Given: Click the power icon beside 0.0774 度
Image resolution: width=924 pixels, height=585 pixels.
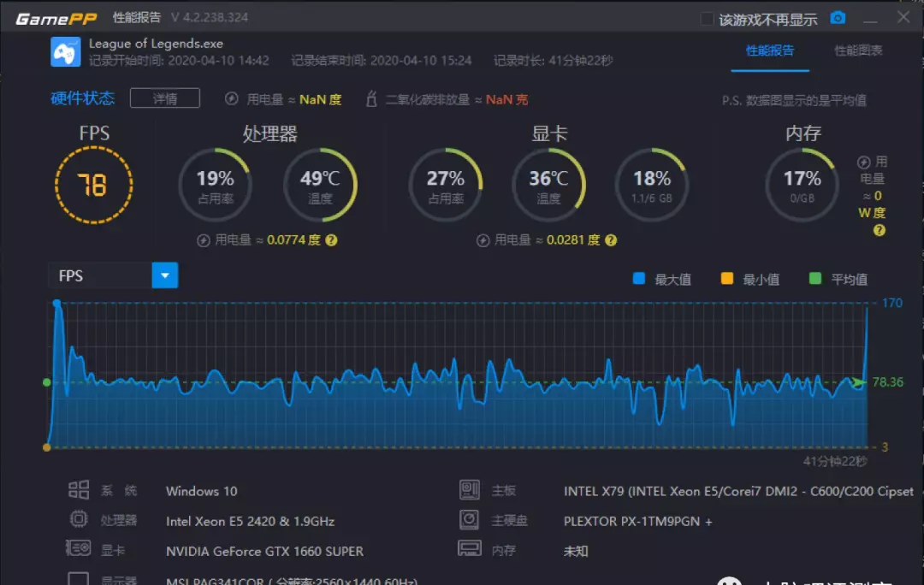Looking at the screenshot, I should (204, 240).
